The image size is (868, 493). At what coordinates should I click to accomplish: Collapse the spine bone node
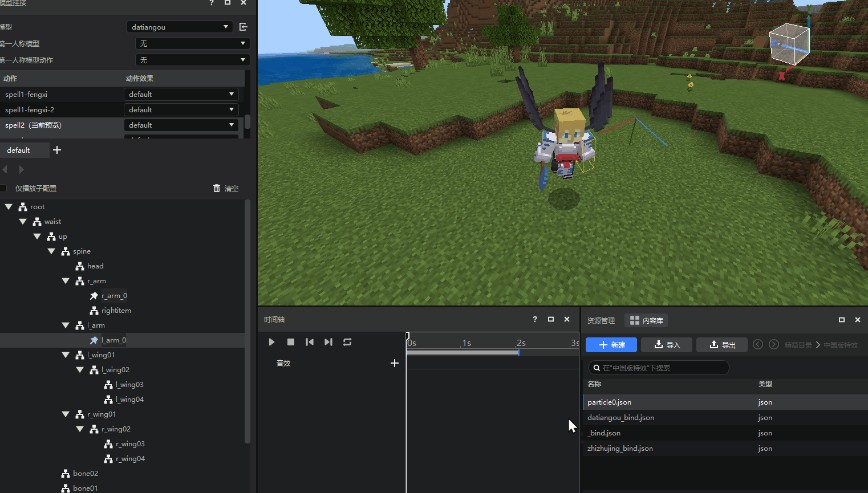pyautogui.click(x=51, y=251)
